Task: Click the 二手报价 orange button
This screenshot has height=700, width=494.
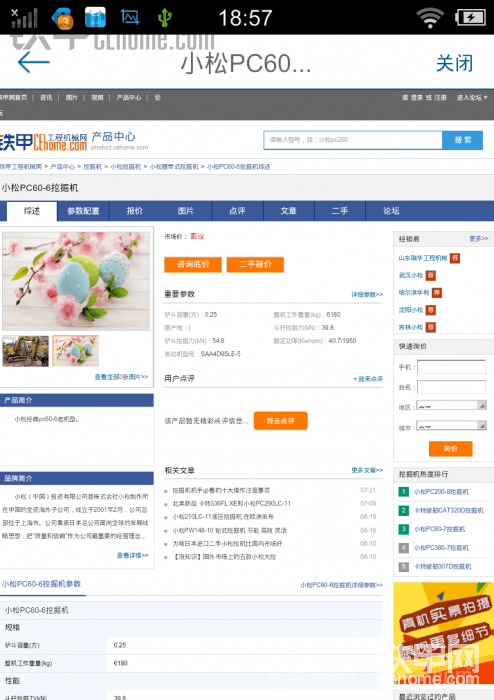Action: point(255,264)
